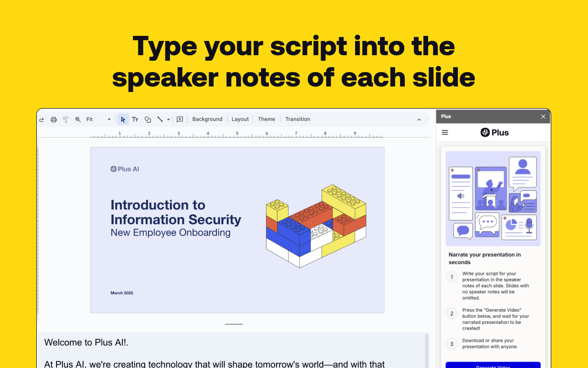Viewport: 588px width, 368px height.
Task: Open the Layout options
Action: 240,119
